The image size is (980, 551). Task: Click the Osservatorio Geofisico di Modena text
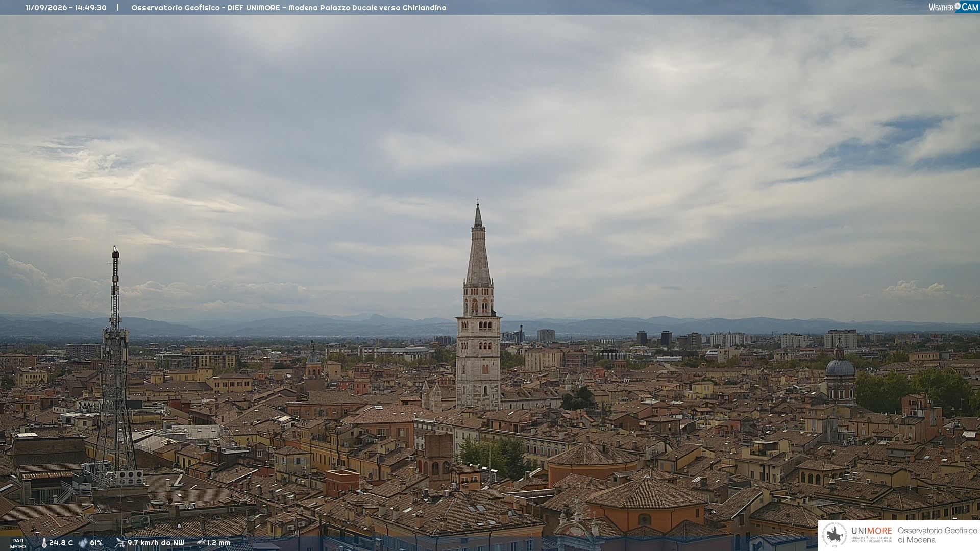(x=937, y=535)
